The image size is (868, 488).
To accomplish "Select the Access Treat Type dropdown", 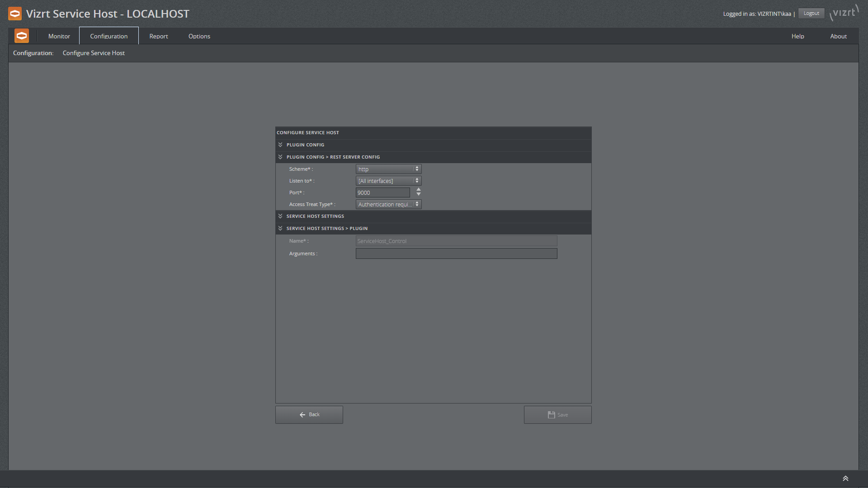I will (387, 204).
